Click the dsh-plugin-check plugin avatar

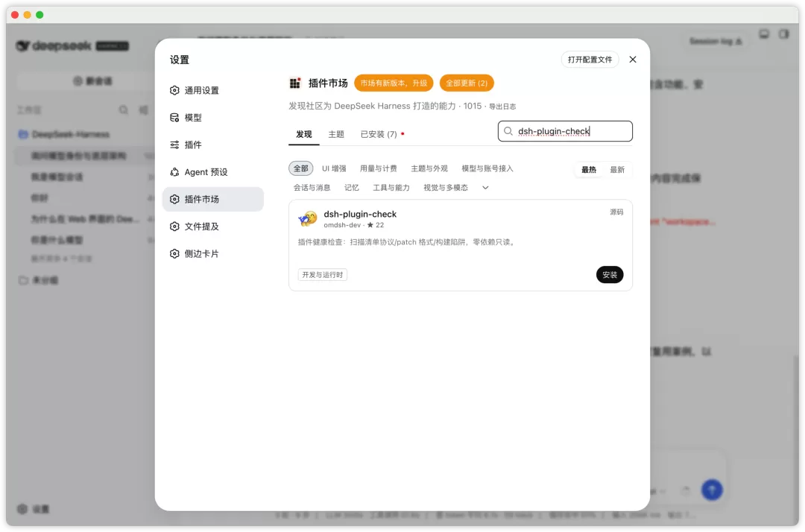coord(308,219)
